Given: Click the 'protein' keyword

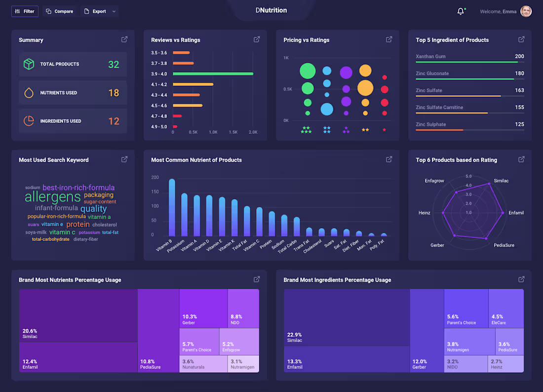Looking at the screenshot, I should coord(78,224).
